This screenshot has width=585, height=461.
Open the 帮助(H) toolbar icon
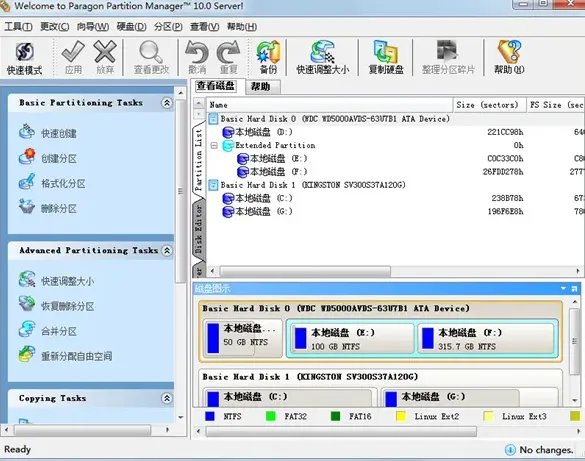coord(509,58)
